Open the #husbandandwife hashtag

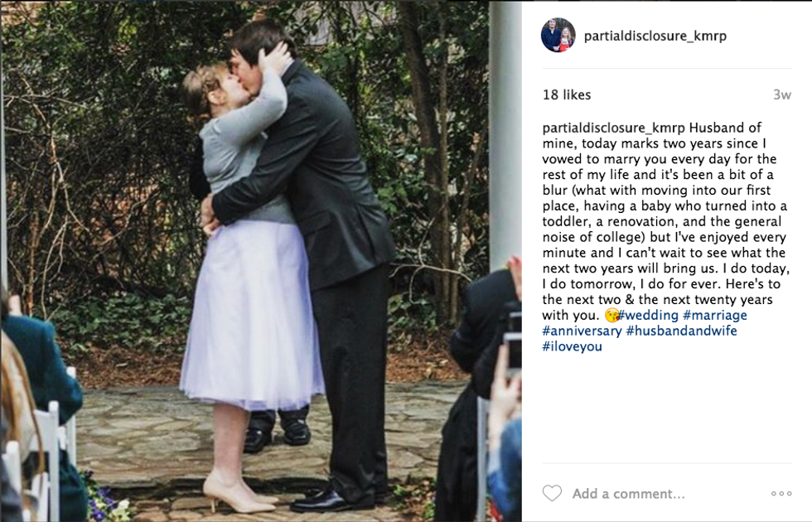[x=681, y=331]
